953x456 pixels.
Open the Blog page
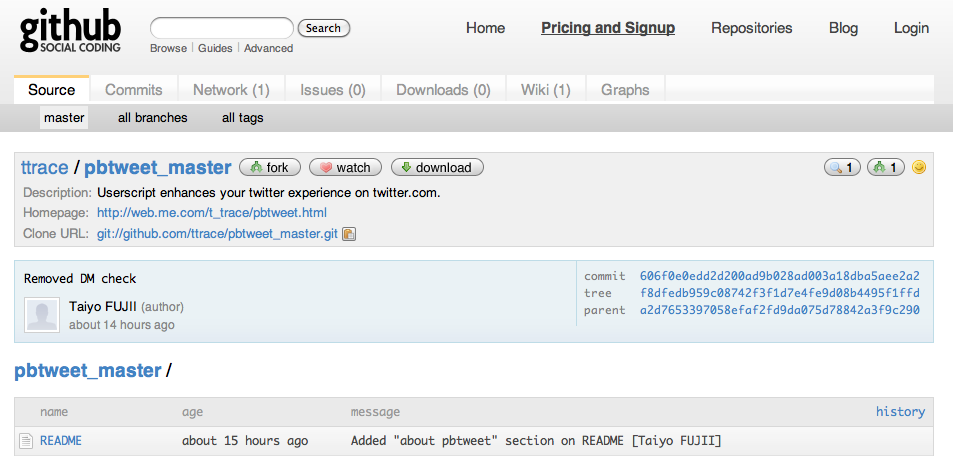point(844,28)
